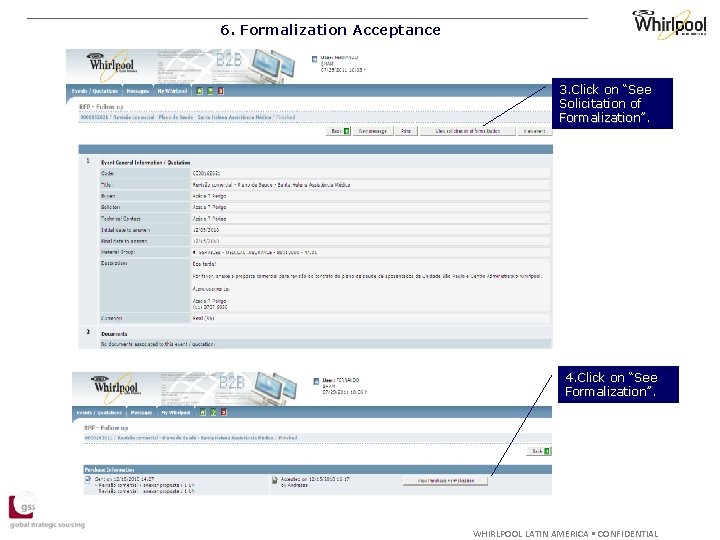This screenshot has height=540, width=720.
Task: Open Events / Quotations tab on Purchase Information screen
Action: (99, 412)
